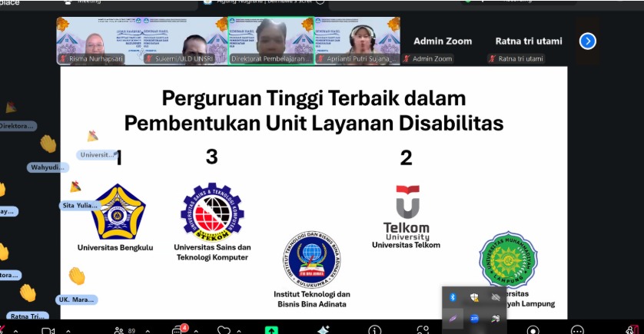Open the Participants panel showing 89

124,331
